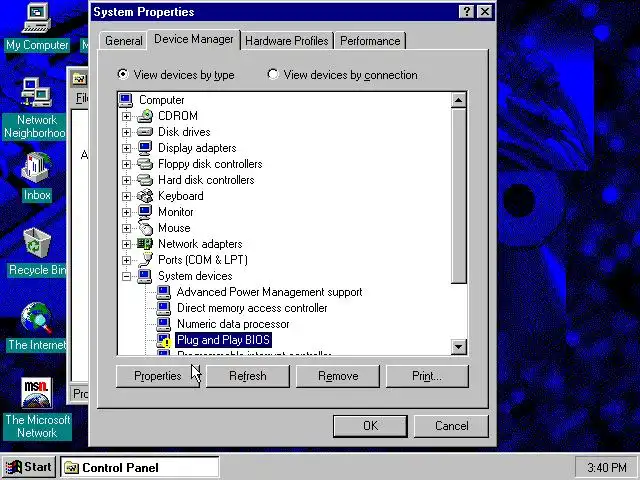This screenshot has height=480, width=640.
Task: Select the Network adapters label
Action: click(x=200, y=244)
